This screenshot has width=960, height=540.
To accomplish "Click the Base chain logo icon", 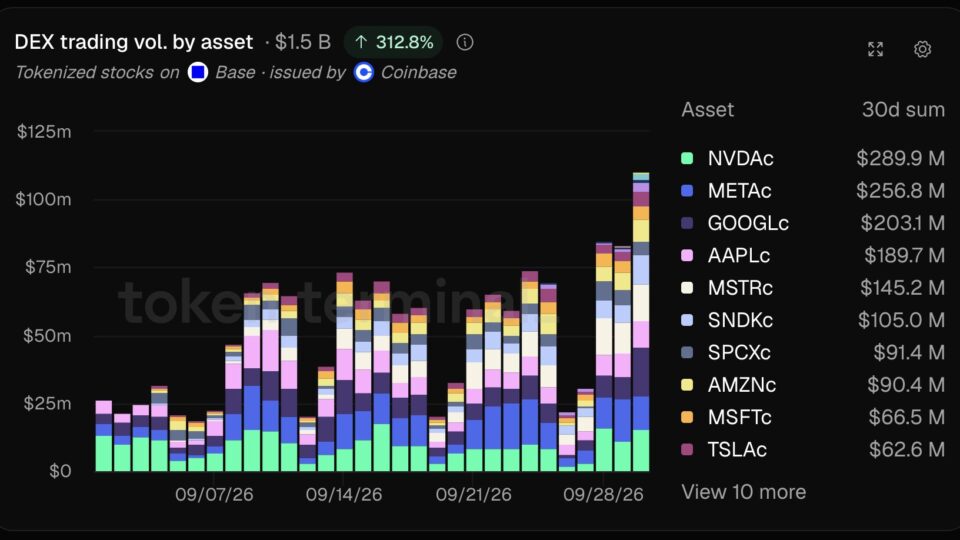I will tap(198, 72).
